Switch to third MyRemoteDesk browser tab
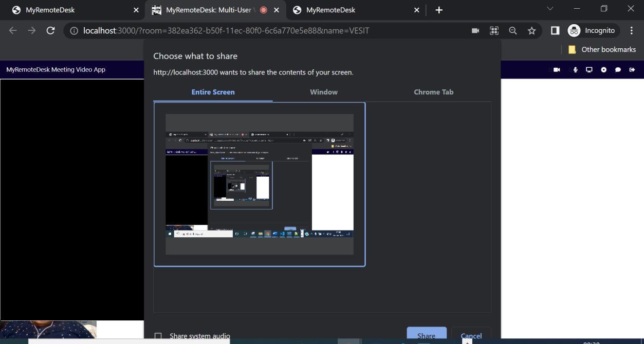This screenshot has height=344, width=644. click(x=356, y=10)
